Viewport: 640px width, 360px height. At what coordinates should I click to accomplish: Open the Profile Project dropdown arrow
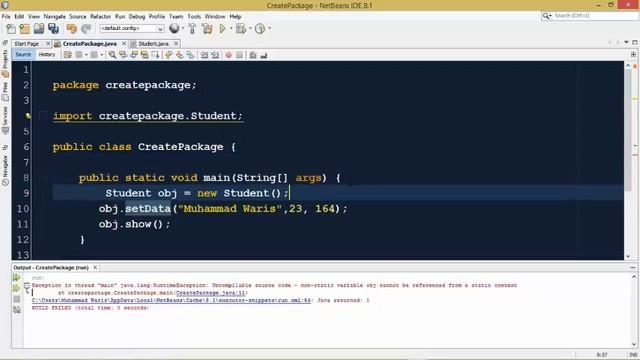click(x=269, y=29)
